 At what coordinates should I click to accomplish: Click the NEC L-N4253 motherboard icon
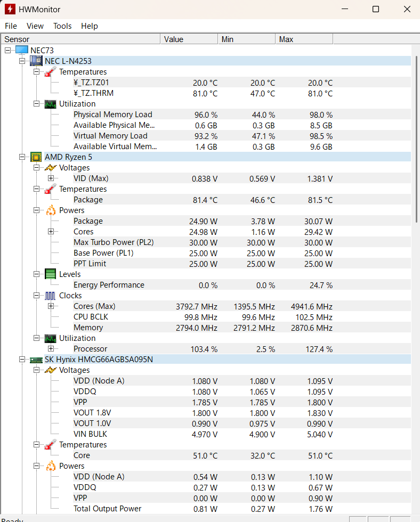36,61
